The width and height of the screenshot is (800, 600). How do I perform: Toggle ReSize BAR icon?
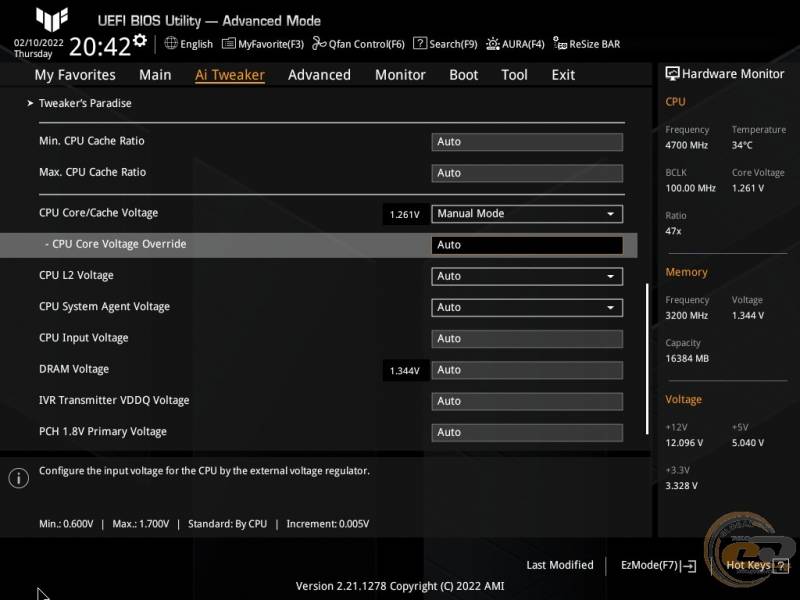tap(560, 43)
